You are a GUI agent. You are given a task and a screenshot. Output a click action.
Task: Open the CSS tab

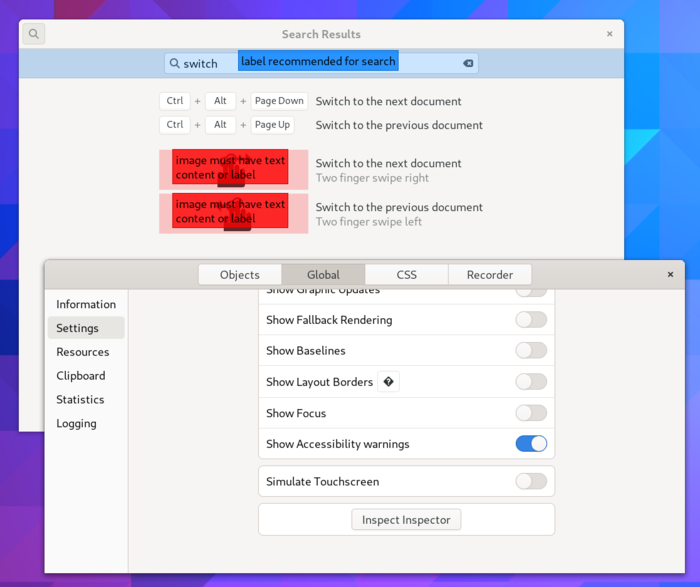[x=406, y=275]
